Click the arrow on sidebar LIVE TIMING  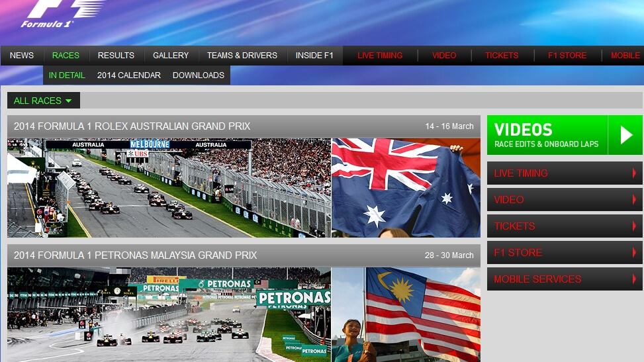634,173
